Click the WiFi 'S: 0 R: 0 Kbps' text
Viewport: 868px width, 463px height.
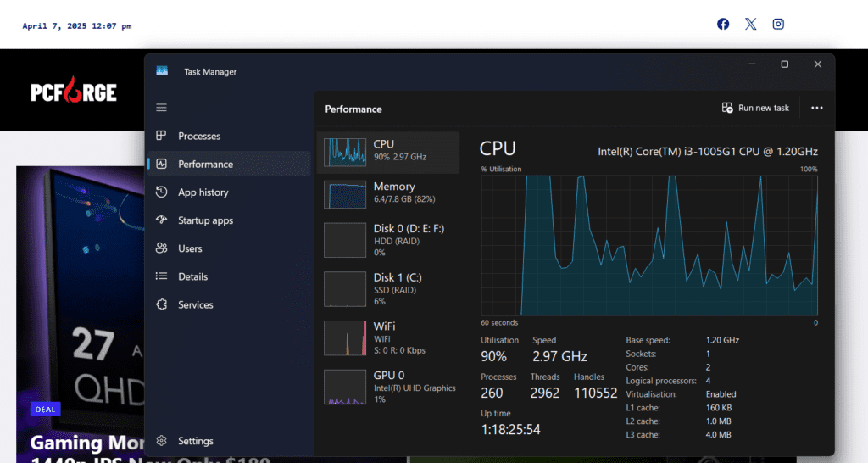point(399,350)
